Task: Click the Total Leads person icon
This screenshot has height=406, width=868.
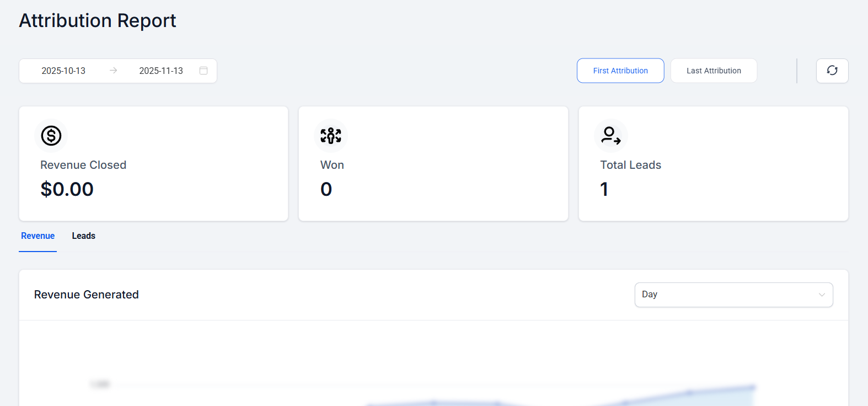Action: coord(611,135)
